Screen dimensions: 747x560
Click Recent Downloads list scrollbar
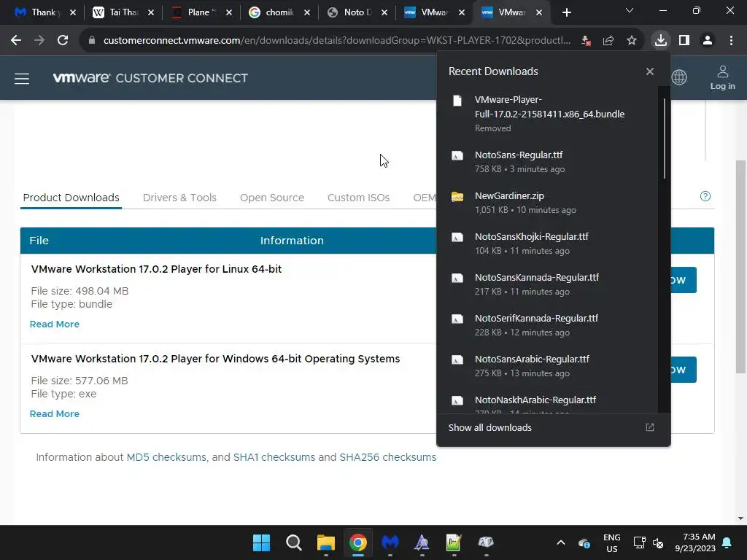coord(664,139)
